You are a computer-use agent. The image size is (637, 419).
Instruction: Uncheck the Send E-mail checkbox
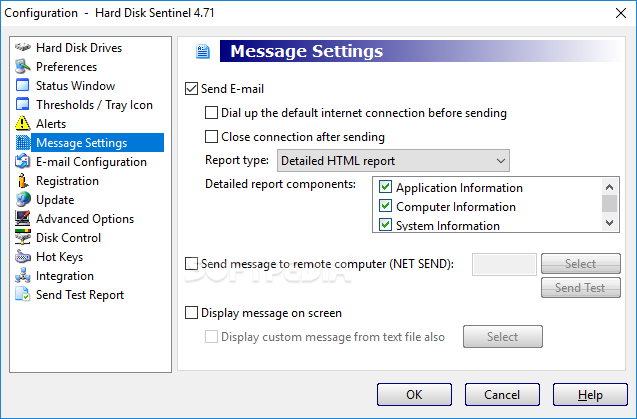tap(191, 89)
